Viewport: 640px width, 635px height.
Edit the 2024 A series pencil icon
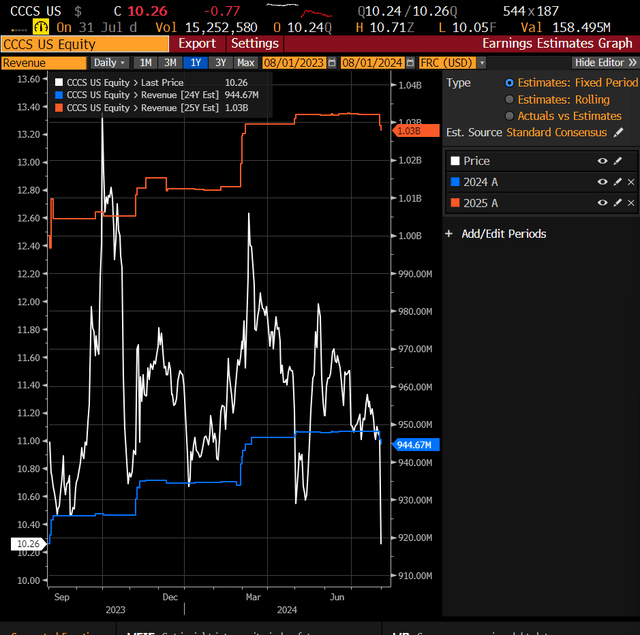pos(618,182)
